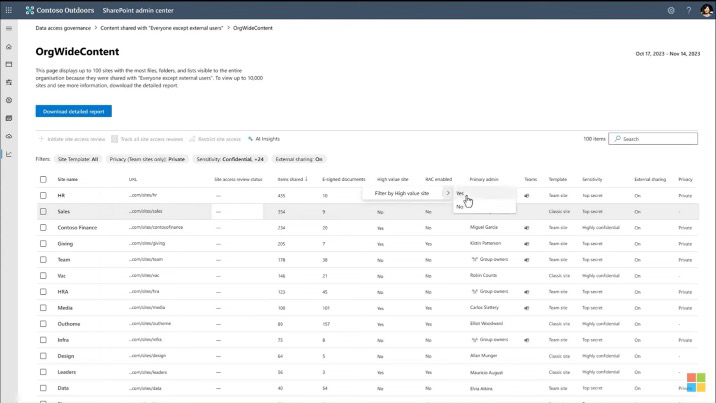Select the Vac site checkbox
The width and height of the screenshot is (716, 403).
point(43,276)
